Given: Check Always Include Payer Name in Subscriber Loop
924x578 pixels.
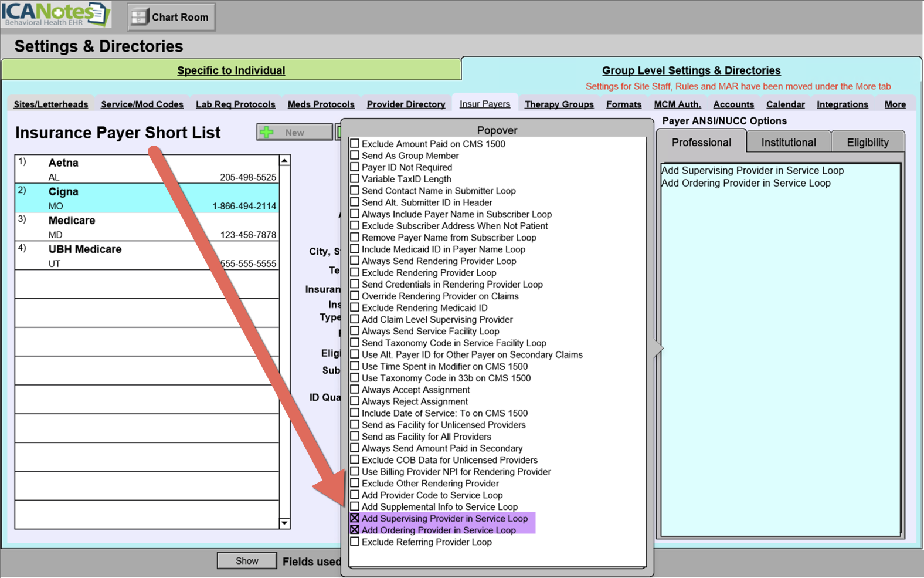Looking at the screenshot, I should (355, 214).
